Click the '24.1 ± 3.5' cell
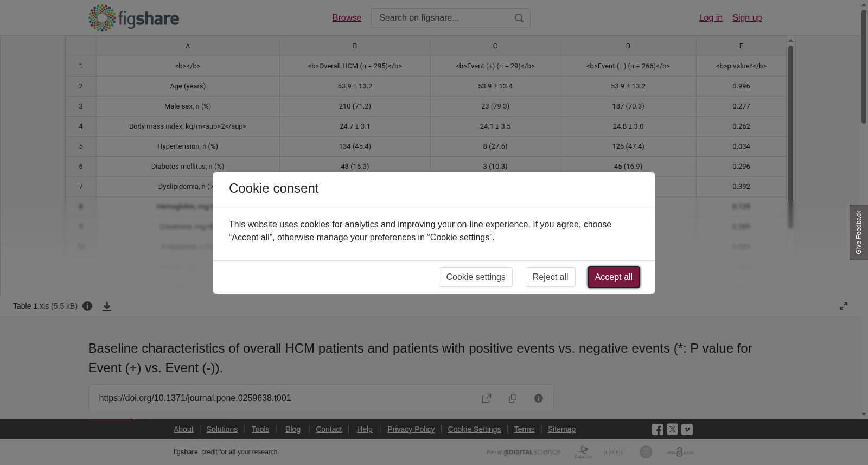The width and height of the screenshot is (868, 465). coord(495,126)
